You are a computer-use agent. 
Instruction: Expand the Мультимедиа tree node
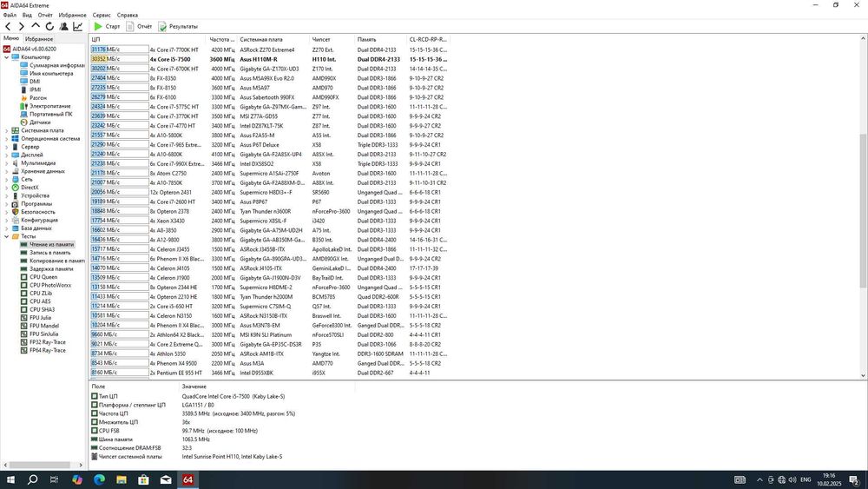click(7, 162)
